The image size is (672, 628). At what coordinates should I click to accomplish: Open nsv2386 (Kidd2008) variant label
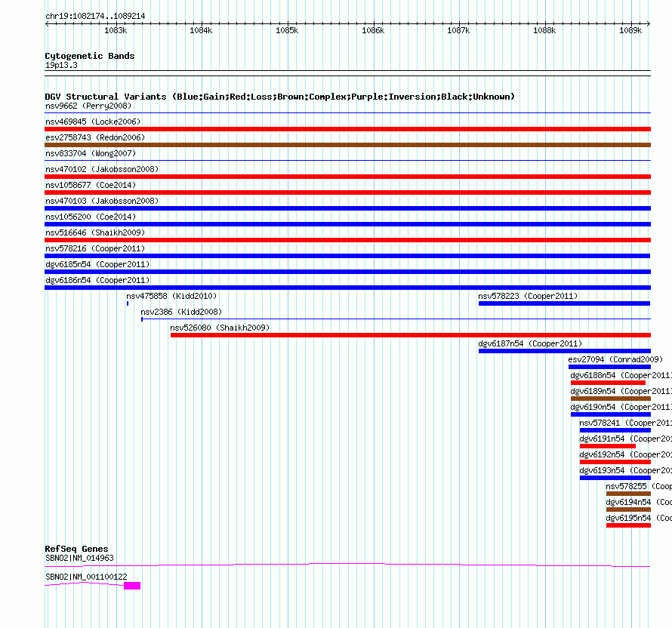coord(181,312)
